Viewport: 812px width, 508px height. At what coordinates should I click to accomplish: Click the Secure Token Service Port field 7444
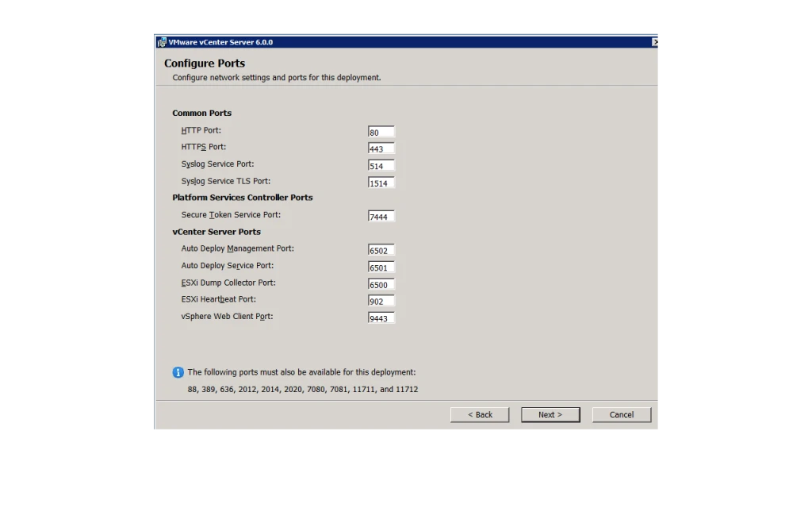click(x=381, y=216)
